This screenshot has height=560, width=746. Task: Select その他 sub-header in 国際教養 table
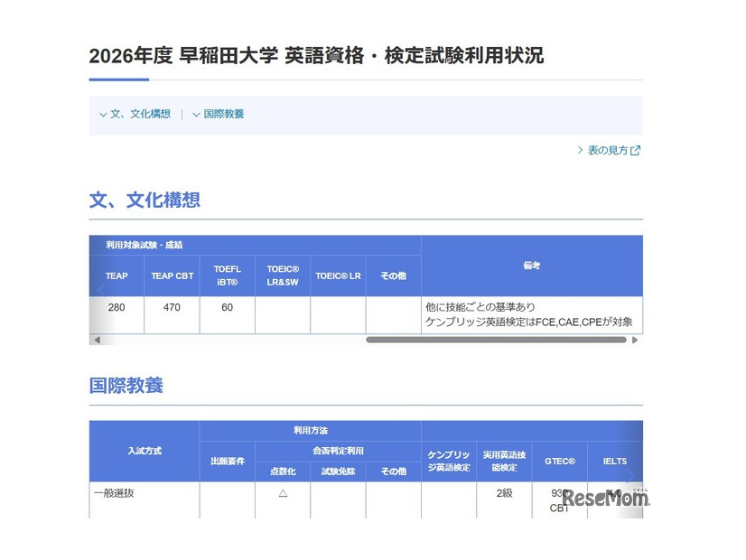(x=394, y=471)
